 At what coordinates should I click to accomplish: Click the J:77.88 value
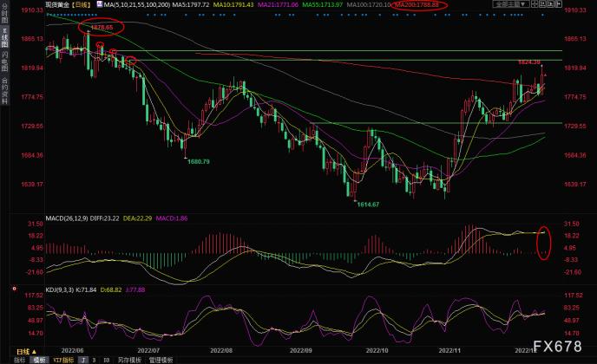coord(135,289)
